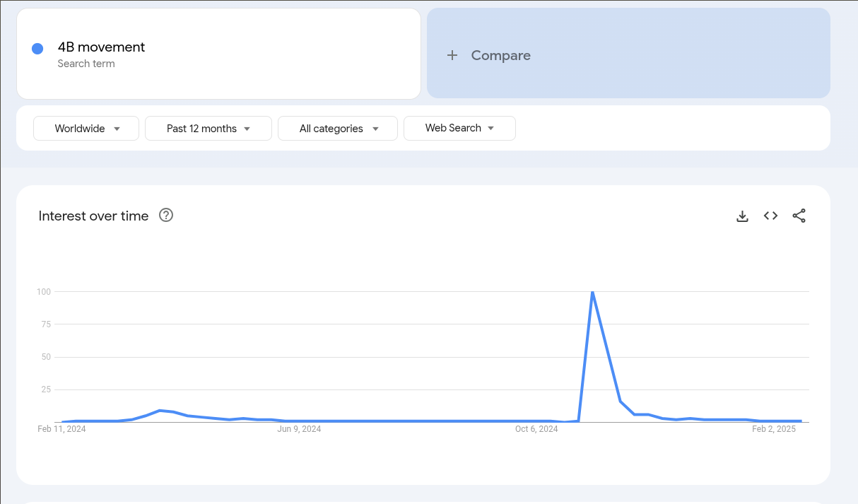Open the Past 12 months time filter
The width and height of the screenshot is (858, 504).
coord(208,129)
